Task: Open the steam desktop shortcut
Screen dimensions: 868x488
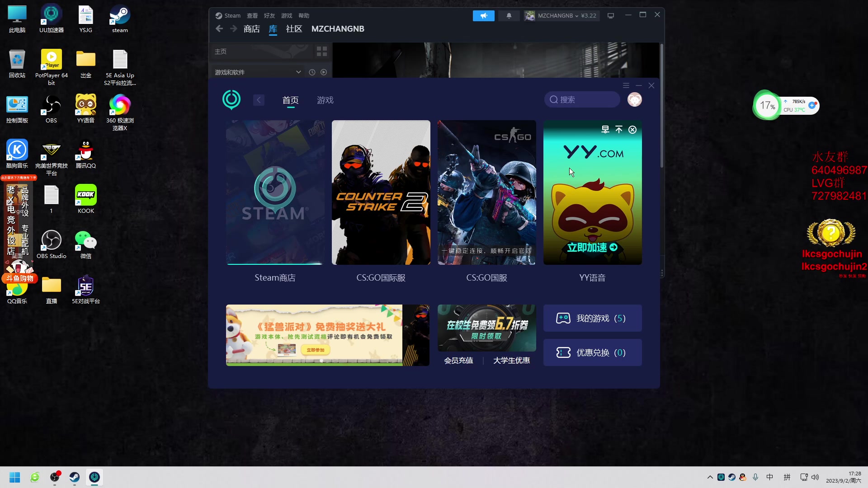Action: click(120, 19)
